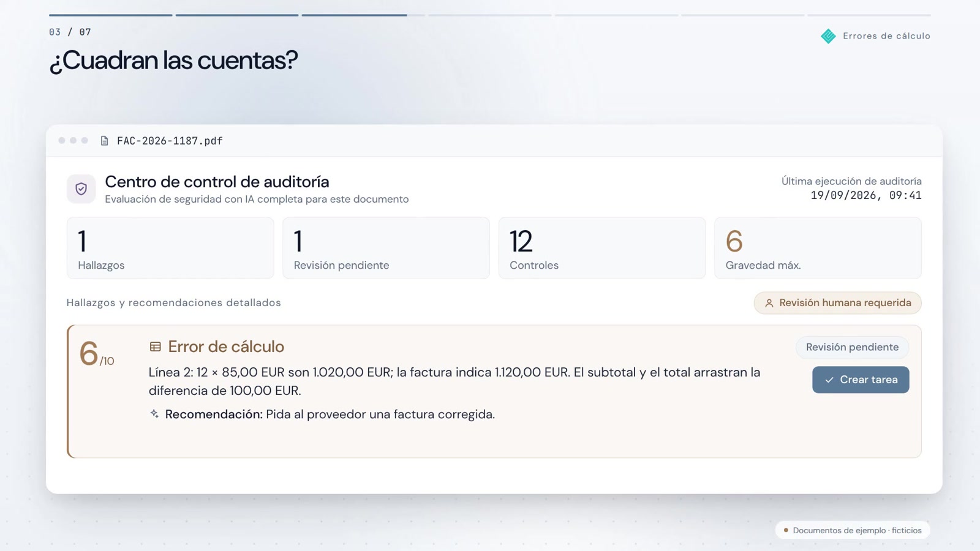Image resolution: width=980 pixels, height=551 pixels.
Task: Click the audit timestamp 19/09/2026, 09:41
Action: [x=866, y=195]
